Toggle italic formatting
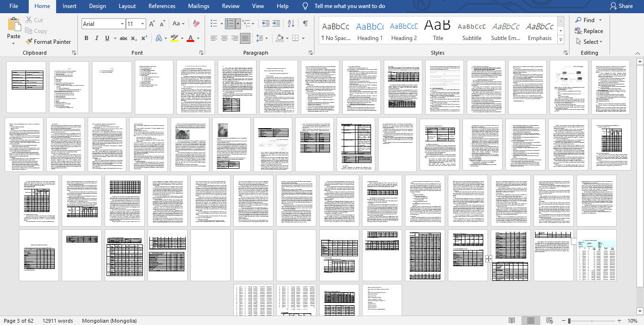644x325 pixels. click(97, 38)
